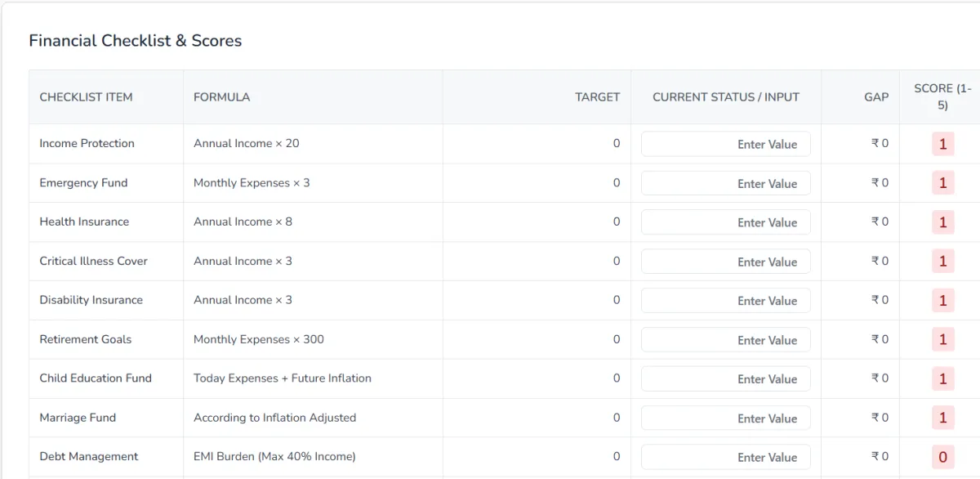Focus the Retirement Goals input field
The image size is (980, 479).
(725, 340)
